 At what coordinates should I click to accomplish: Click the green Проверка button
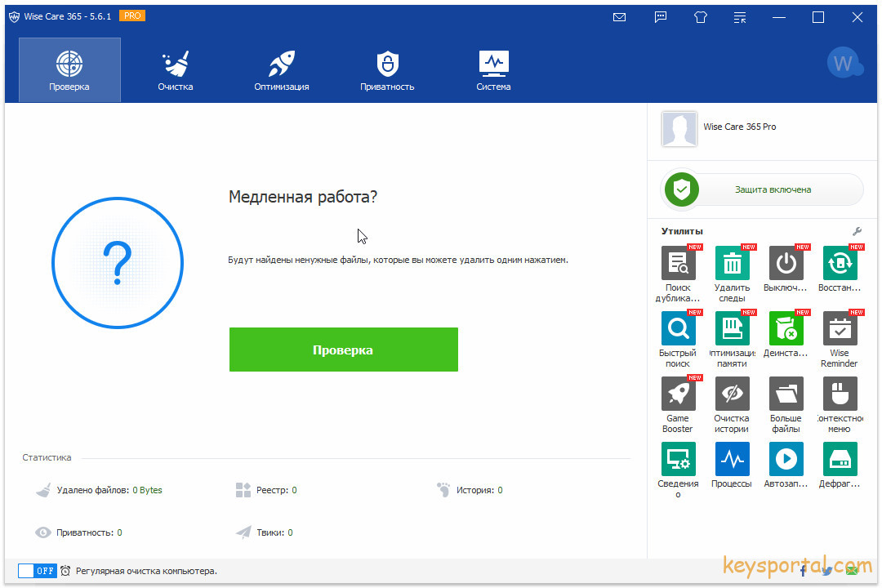[x=343, y=350]
